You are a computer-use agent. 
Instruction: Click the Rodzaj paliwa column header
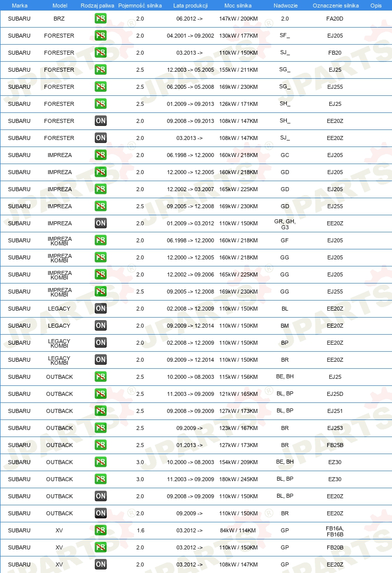(x=97, y=6)
